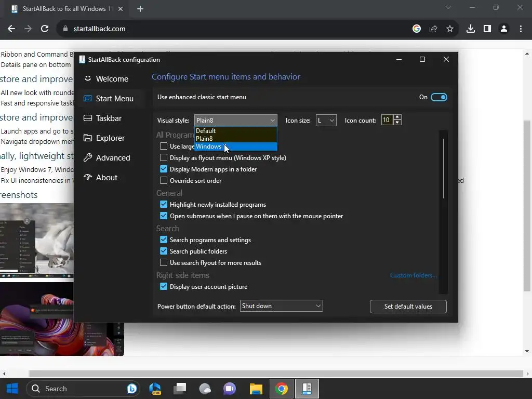Click StartAllBack title bar icon
The width and height of the screenshot is (532, 399).
point(82,59)
